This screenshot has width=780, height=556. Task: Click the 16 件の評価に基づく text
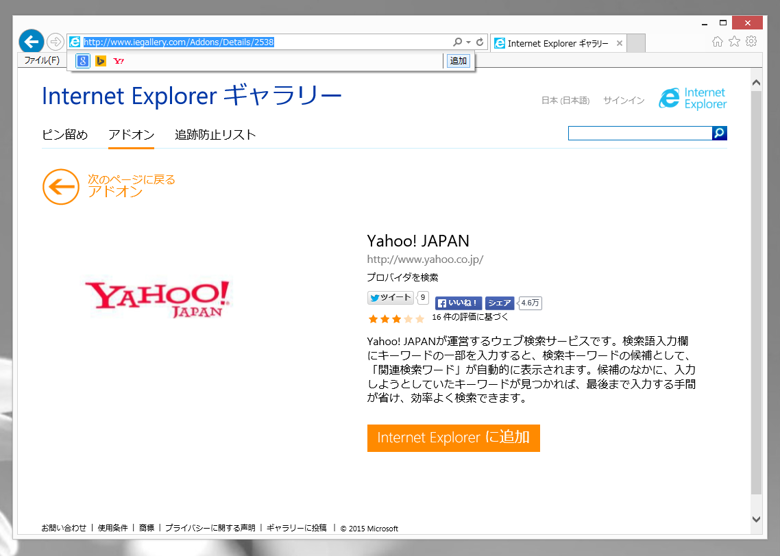pos(470,317)
